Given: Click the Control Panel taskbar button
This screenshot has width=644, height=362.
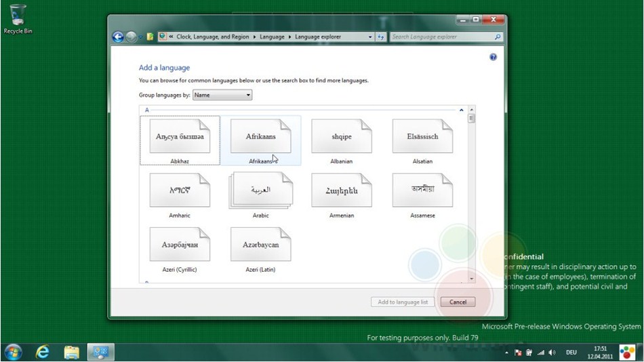Looking at the screenshot, I should 100,352.
